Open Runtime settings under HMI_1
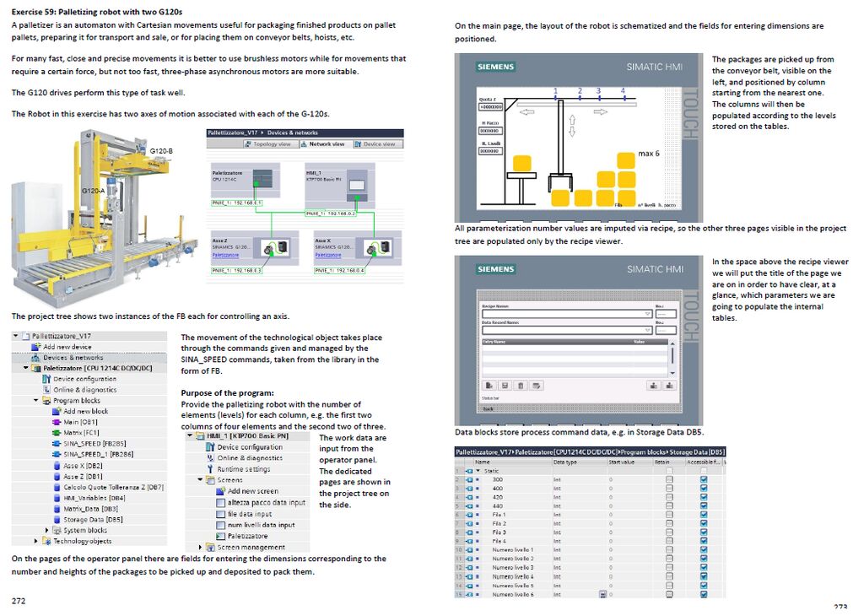The height and width of the screenshot is (616, 864). 243,469
